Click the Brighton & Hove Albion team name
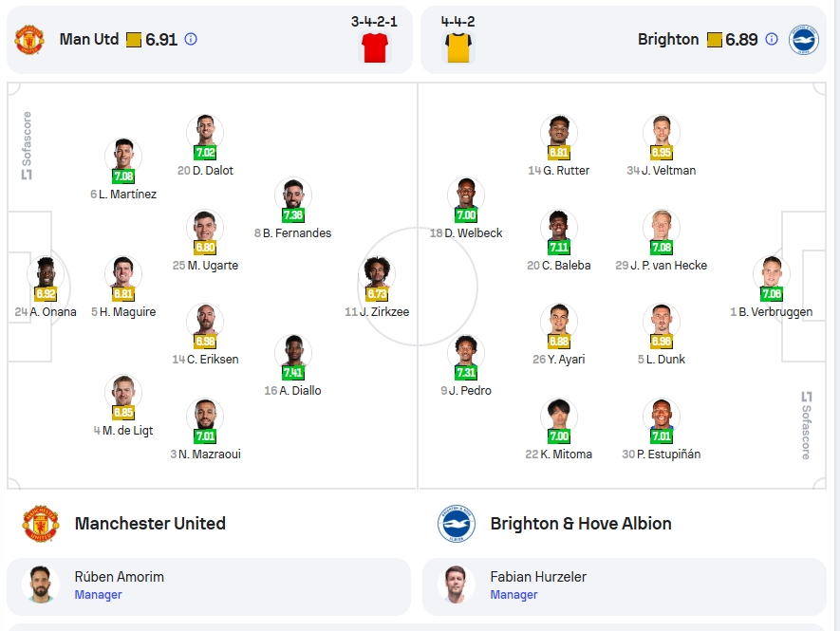 (581, 524)
